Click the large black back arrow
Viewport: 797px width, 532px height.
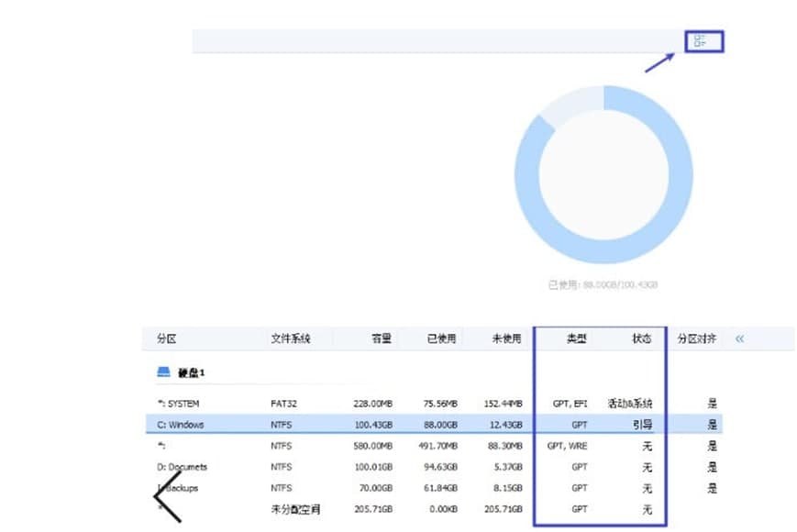(x=168, y=496)
